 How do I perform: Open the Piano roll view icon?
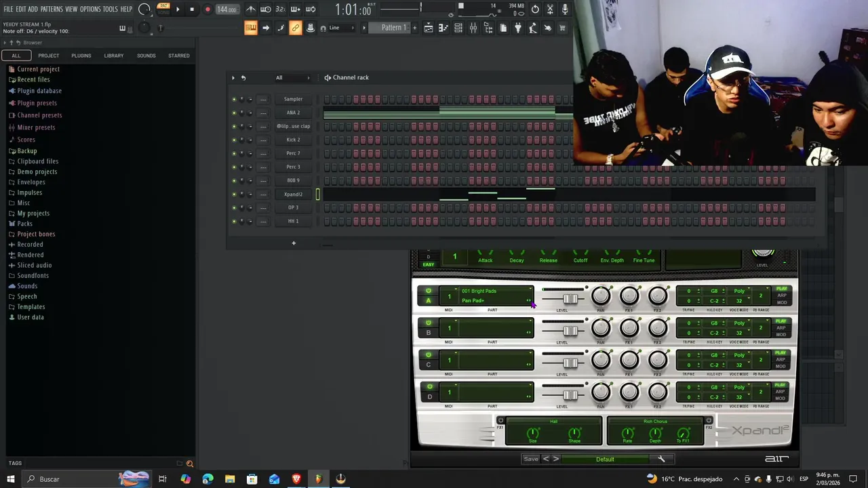[443, 28]
